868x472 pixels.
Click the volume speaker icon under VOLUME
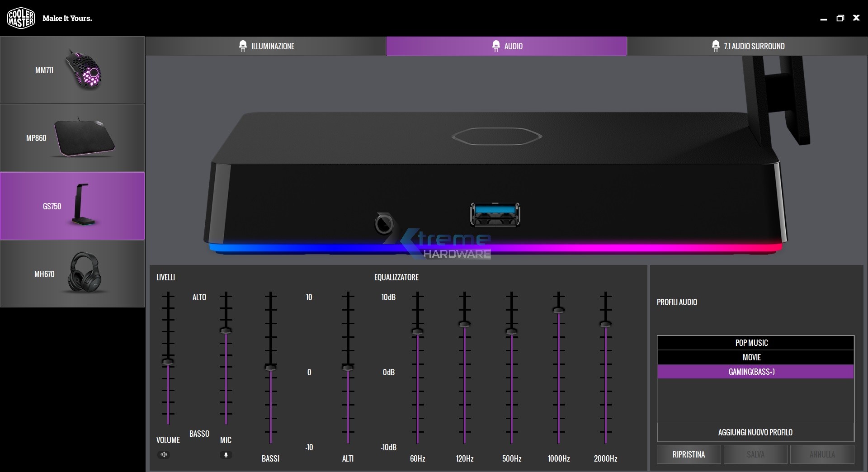click(x=164, y=454)
